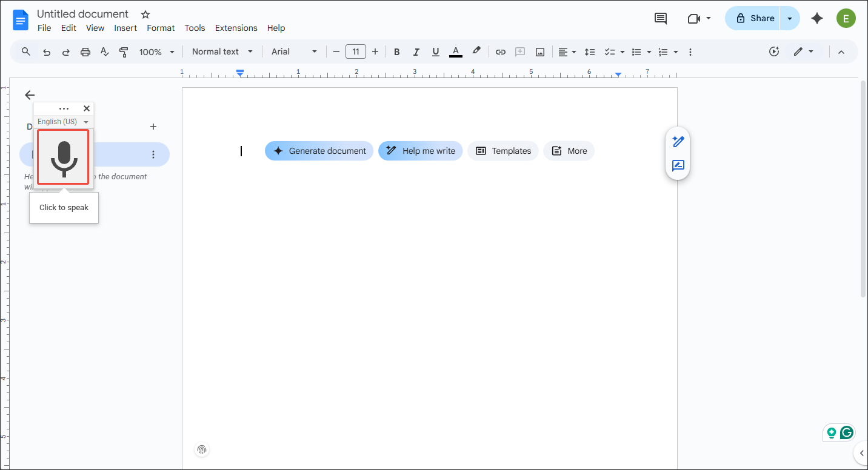The width and height of the screenshot is (868, 470).
Task: Insert a link using the link icon
Action: [x=501, y=51]
